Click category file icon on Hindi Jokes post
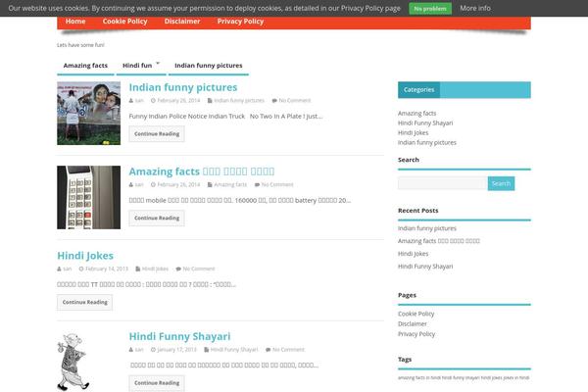Screen dimensions: 588x392 [x=138, y=269]
